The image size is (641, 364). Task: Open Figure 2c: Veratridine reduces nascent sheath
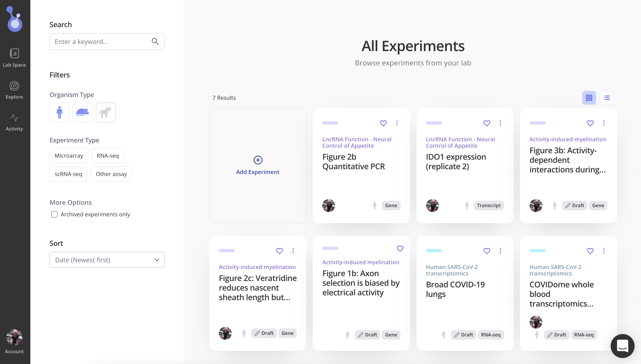(x=258, y=288)
